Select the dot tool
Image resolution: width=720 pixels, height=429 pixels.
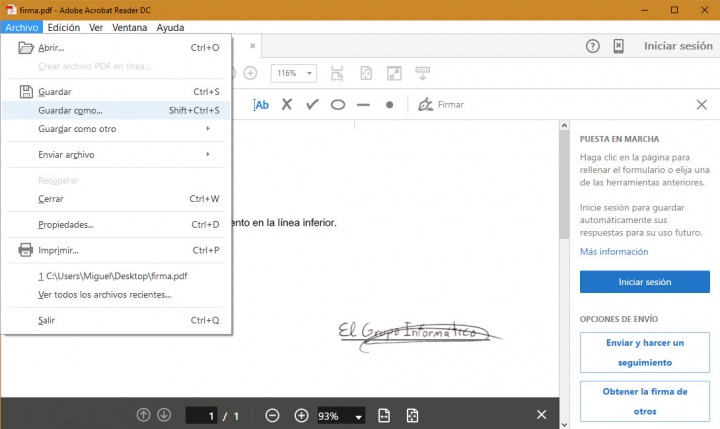[389, 105]
